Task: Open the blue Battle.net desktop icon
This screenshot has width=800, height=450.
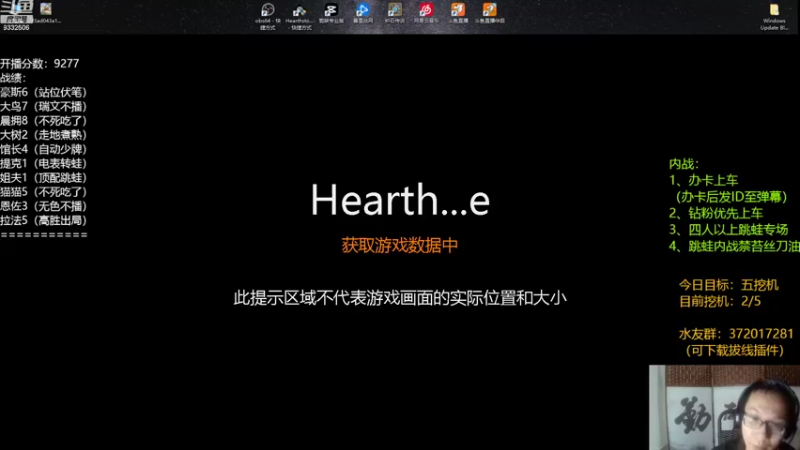Action: click(x=363, y=13)
